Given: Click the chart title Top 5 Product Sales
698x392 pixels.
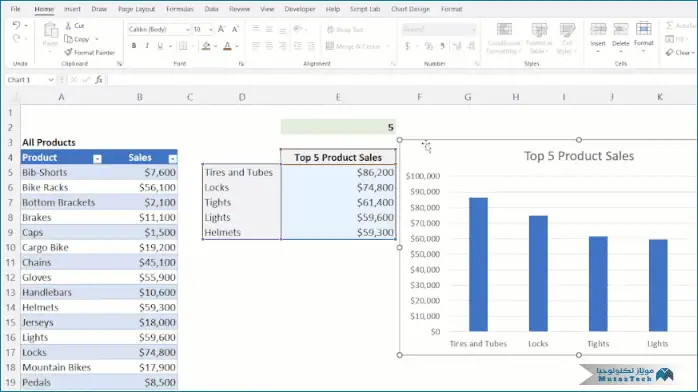Looking at the screenshot, I should pos(579,156).
